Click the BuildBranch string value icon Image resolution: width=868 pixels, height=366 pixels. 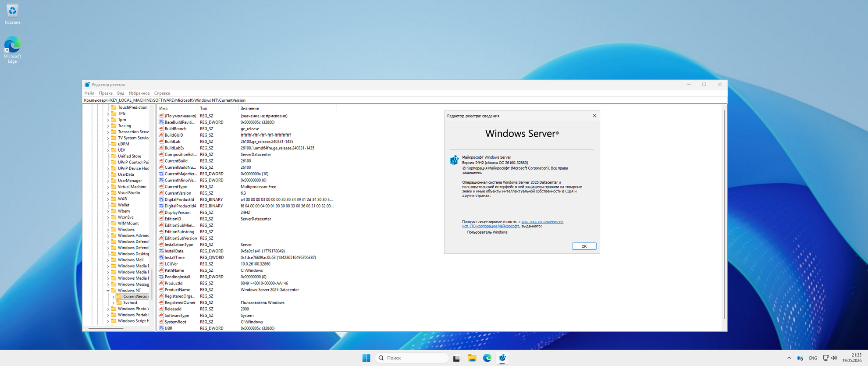161,129
